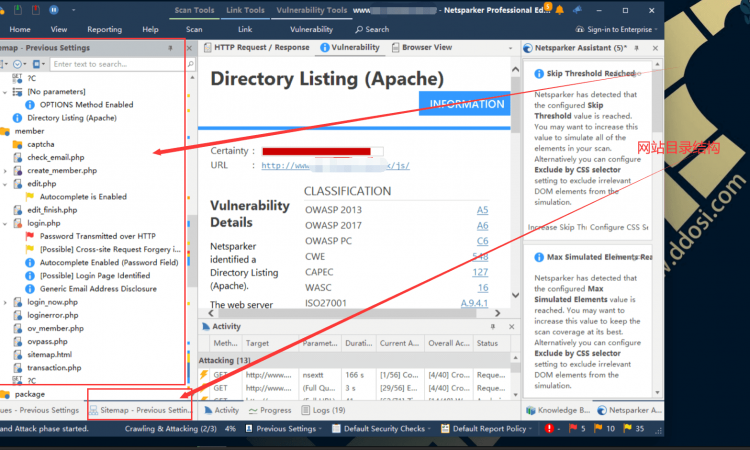This screenshot has width=750, height=450.
Task: Open the OWASP 2017 A6 link
Action: pyautogui.click(x=482, y=225)
